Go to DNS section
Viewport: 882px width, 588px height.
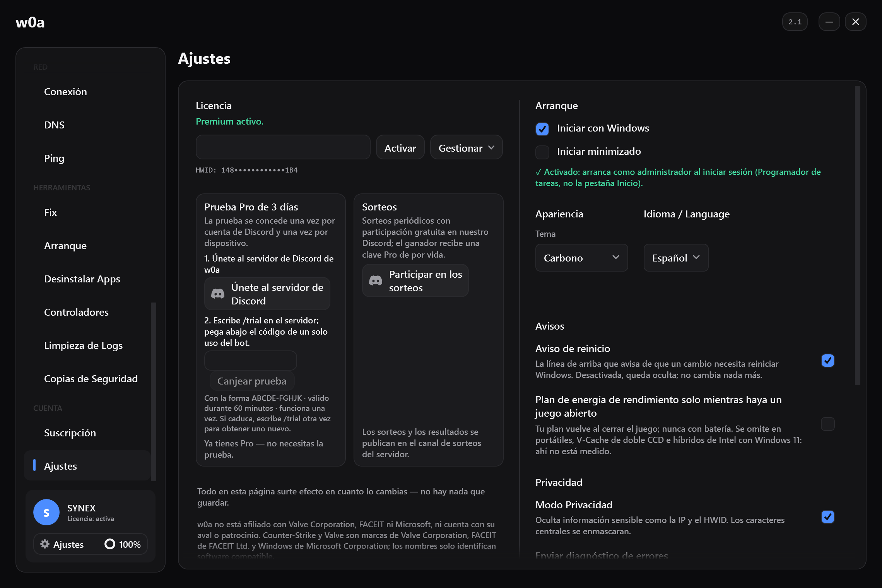(x=87, y=125)
